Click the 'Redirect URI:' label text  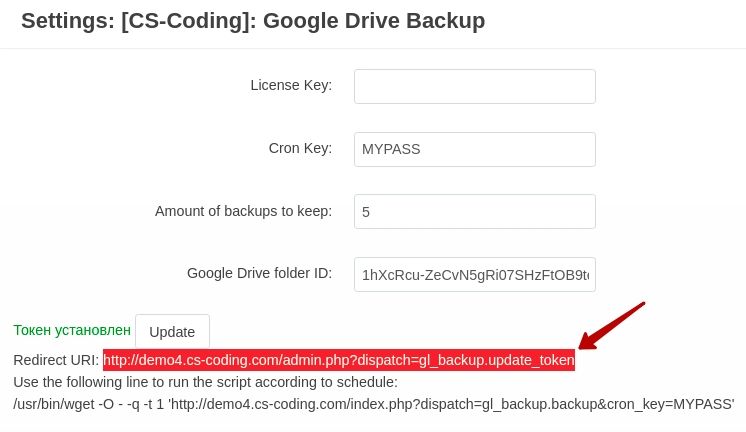(x=56, y=360)
